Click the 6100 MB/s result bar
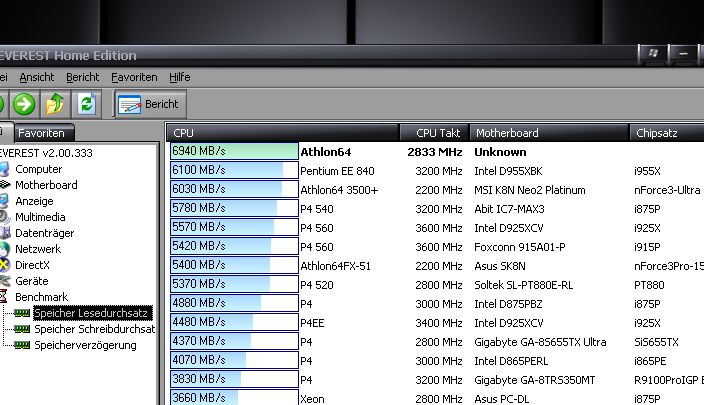Image resolution: width=704 pixels, height=405 pixels. pos(234,171)
